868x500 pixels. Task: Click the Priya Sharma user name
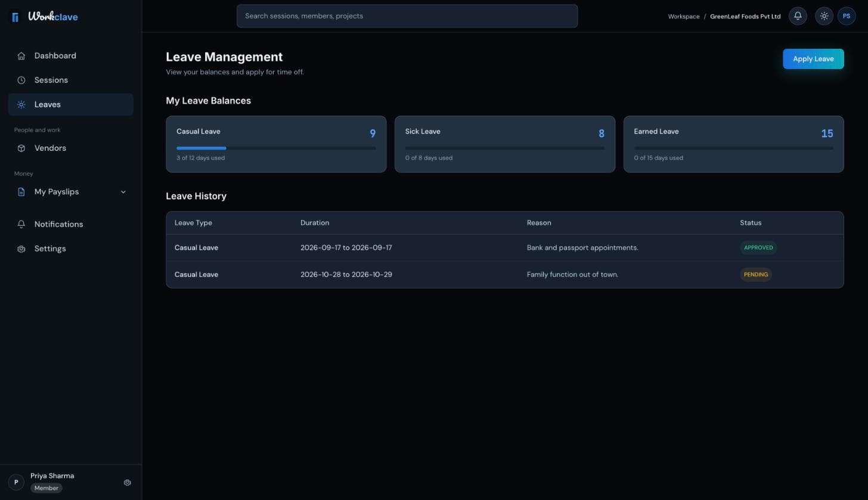pos(52,476)
